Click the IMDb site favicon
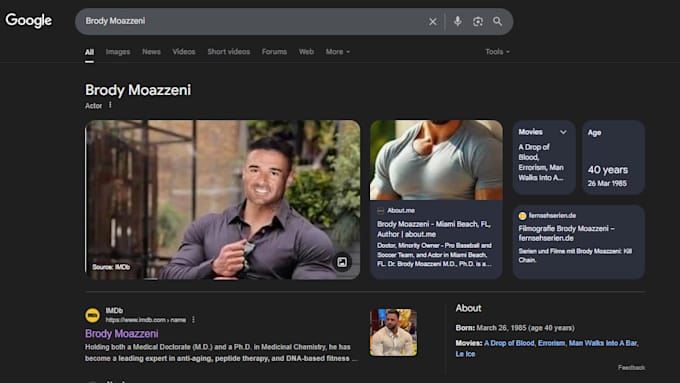This screenshot has width=680, height=383. (x=92, y=315)
